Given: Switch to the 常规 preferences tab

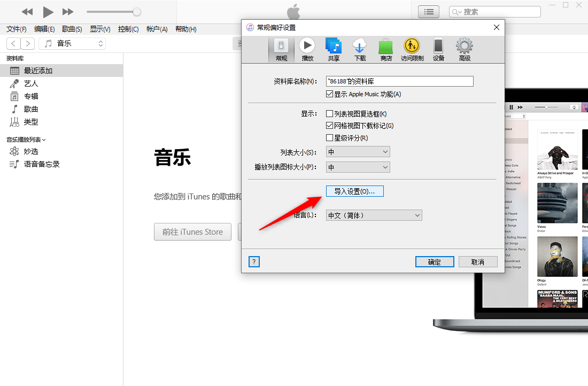Looking at the screenshot, I should [x=281, y=50].
